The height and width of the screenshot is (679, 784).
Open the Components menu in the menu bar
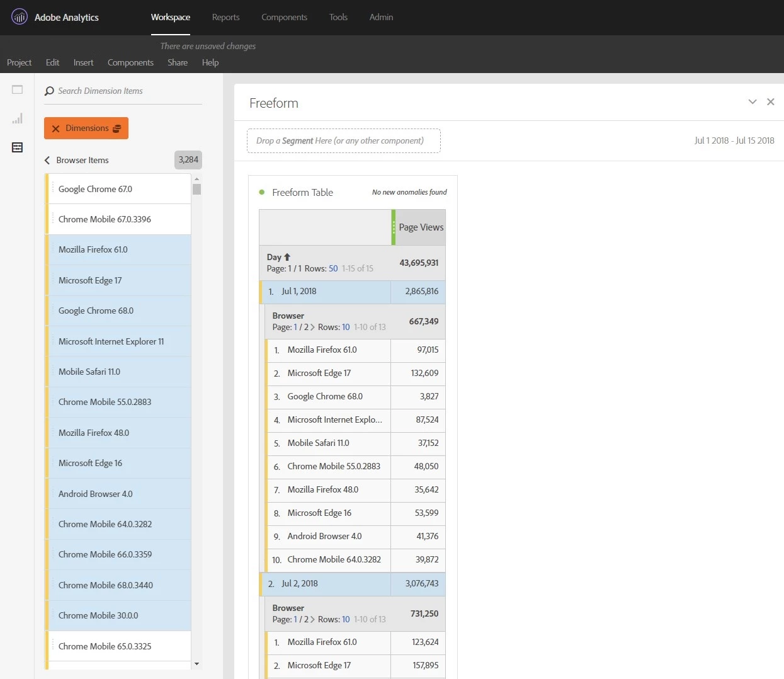[130, 62]
